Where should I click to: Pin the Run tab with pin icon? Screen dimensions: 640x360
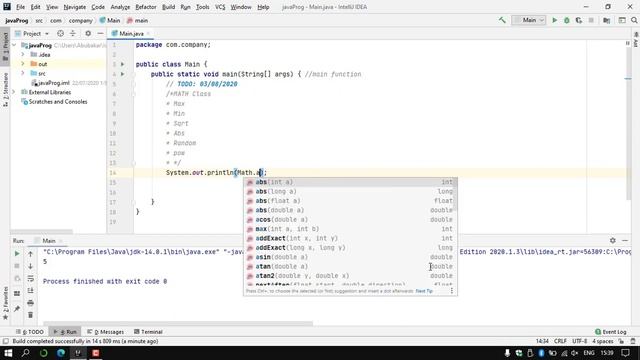(x=17, y=309)
